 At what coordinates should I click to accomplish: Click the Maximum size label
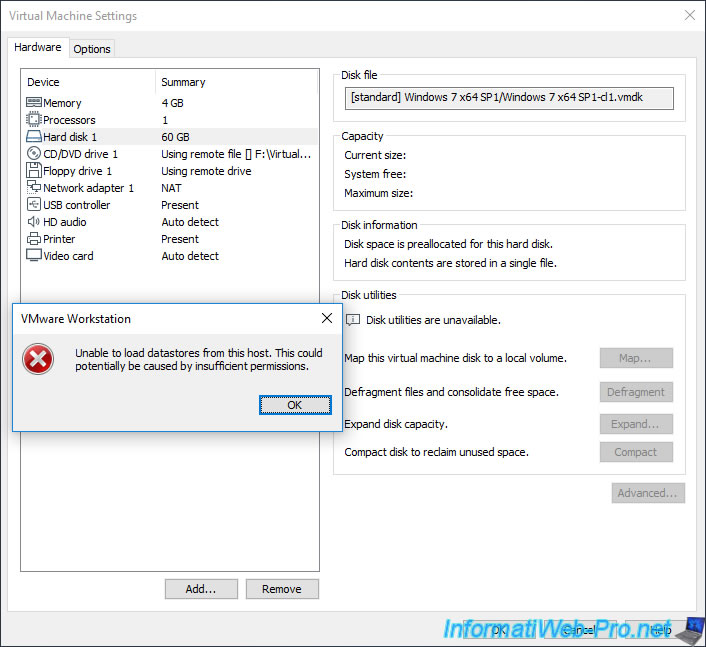[379, 193]
